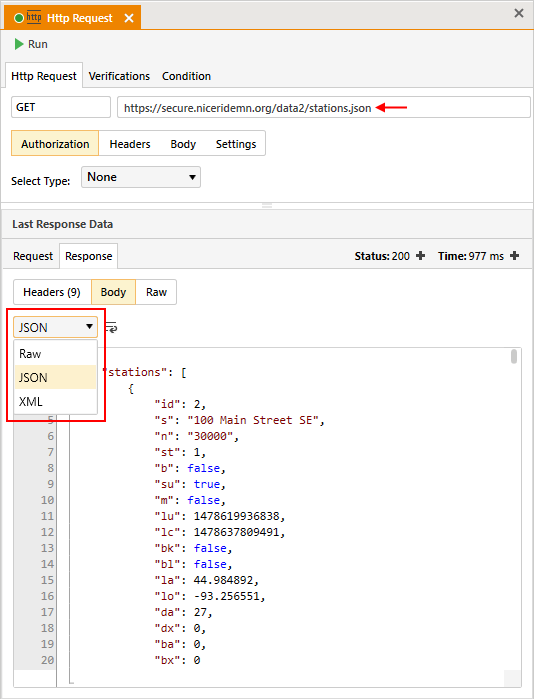
Task: Click the value 1478637809491
Action: (x=236, y=532)
